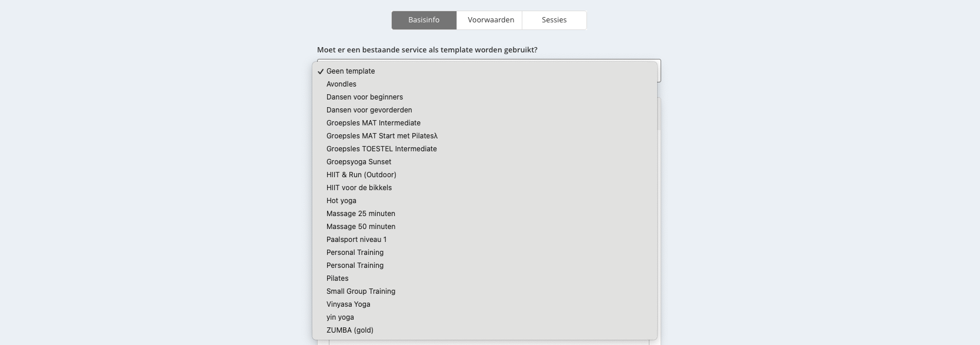Select ZUMBA (gold) template
Image resolution: width=980 pixels, height=345 pixels.
(x=485, y=330)
